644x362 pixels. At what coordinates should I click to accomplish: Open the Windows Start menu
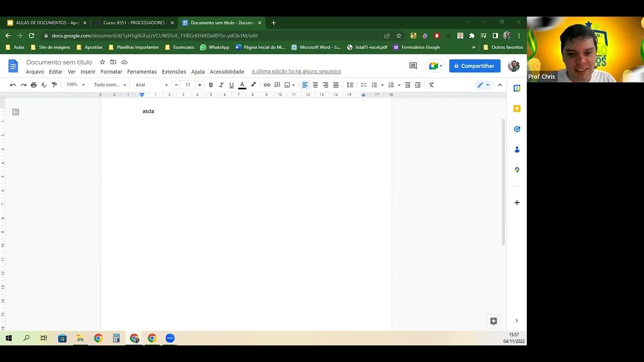coord(9,338)
